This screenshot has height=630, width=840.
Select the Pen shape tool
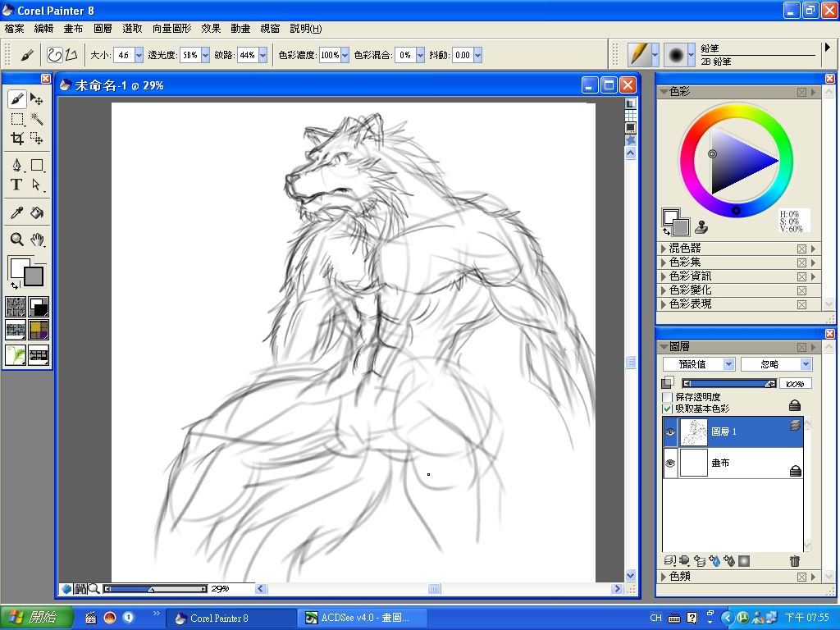pyautogui.click(x=16, y=166)
